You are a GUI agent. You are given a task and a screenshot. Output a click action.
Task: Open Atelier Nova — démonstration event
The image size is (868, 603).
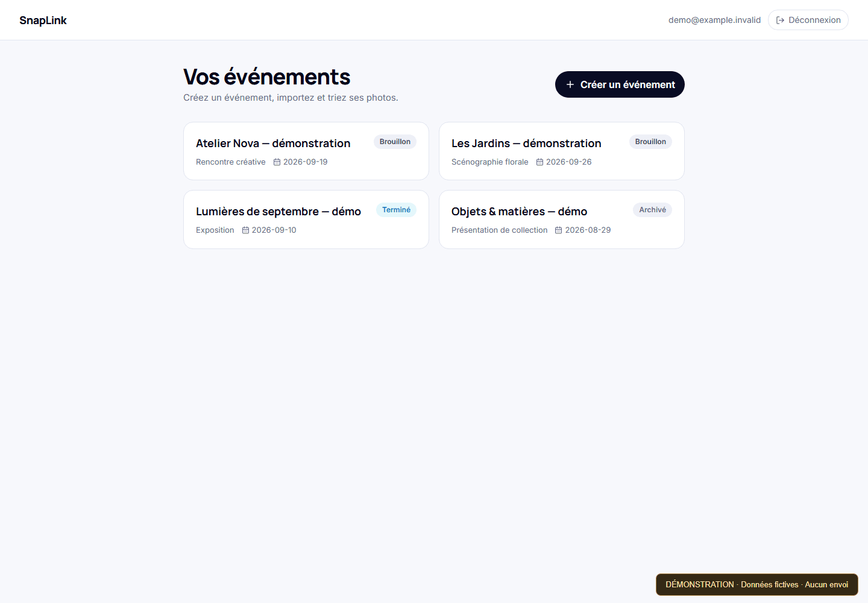point(306,151)
